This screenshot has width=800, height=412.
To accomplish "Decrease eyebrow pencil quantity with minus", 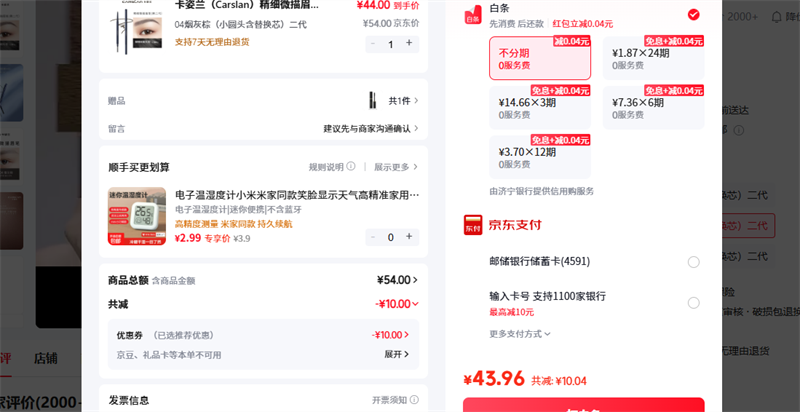I will pyautogui.click(x=373, y=44).
